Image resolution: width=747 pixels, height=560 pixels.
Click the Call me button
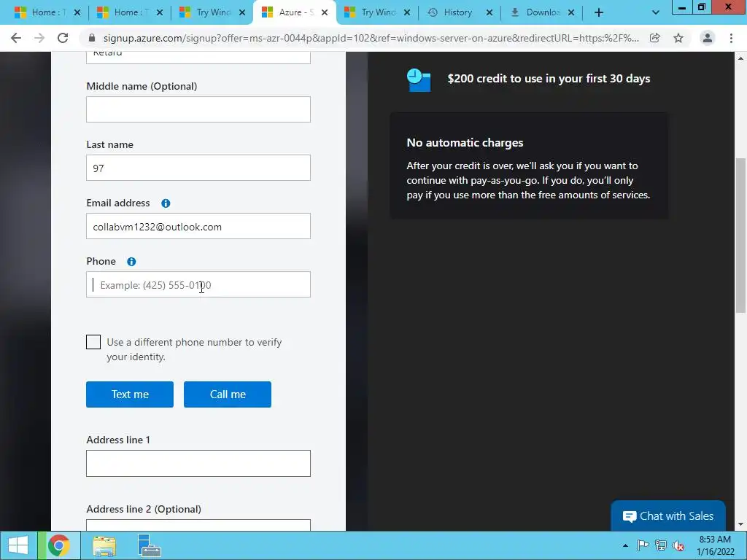[x=228, y=394]
